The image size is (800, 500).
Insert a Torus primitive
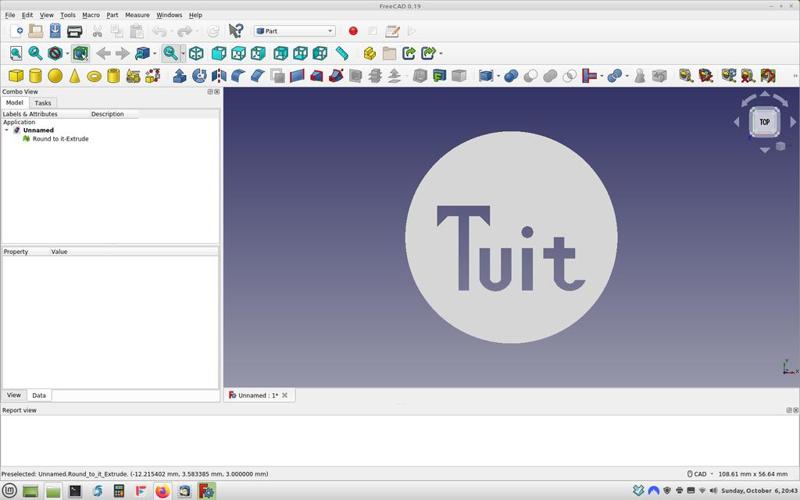(x=94, y=77)
